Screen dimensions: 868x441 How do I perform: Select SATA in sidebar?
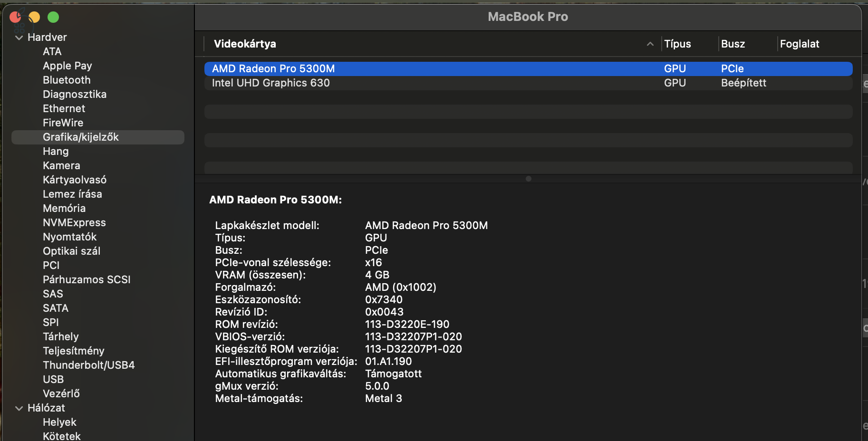pyautogui.click(x=56, y=308)
